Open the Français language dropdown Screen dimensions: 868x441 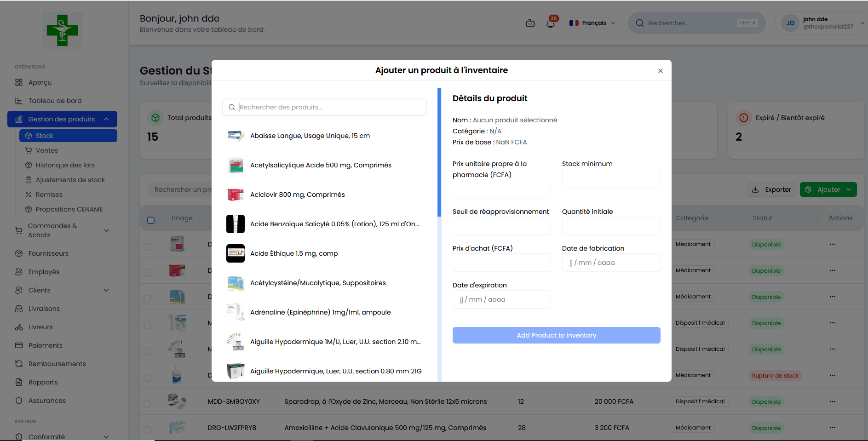tap(592, 23)
